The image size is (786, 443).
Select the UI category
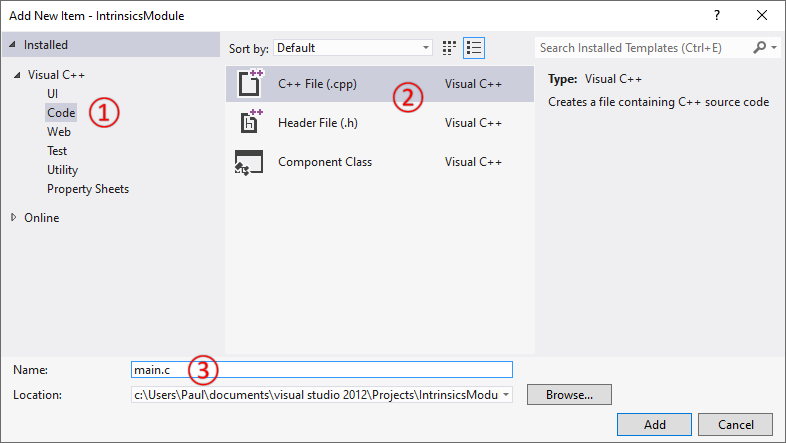point(53,94)
